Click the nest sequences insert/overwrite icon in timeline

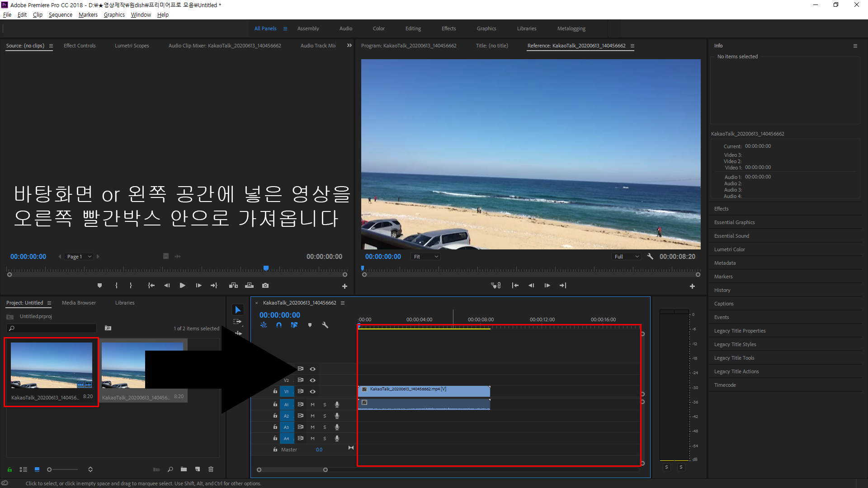264,325
